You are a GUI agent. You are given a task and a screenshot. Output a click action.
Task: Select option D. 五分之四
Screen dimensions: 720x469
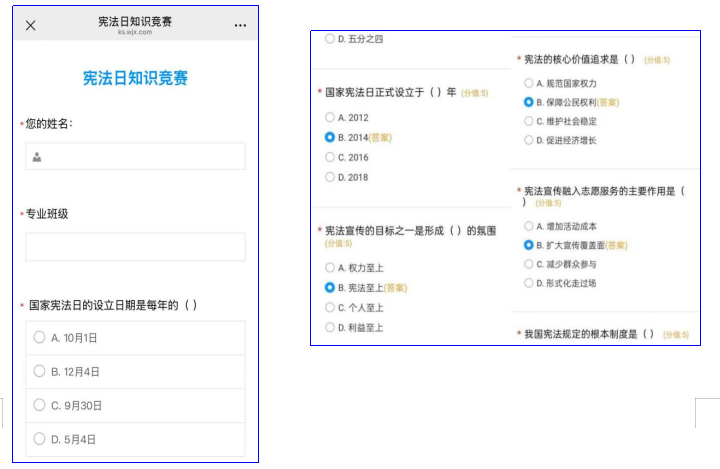coord(330,39)
